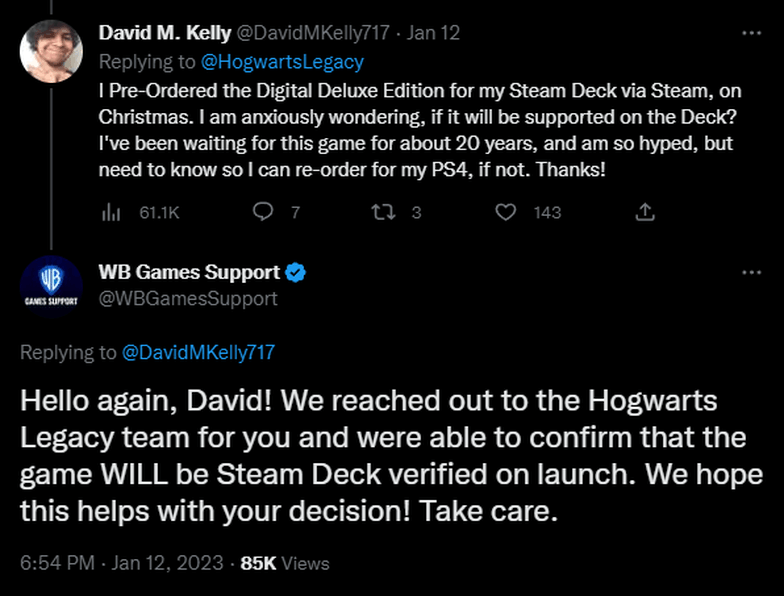Open the Jan 12 tweet timestamp
784x596 pixels.
433,33
